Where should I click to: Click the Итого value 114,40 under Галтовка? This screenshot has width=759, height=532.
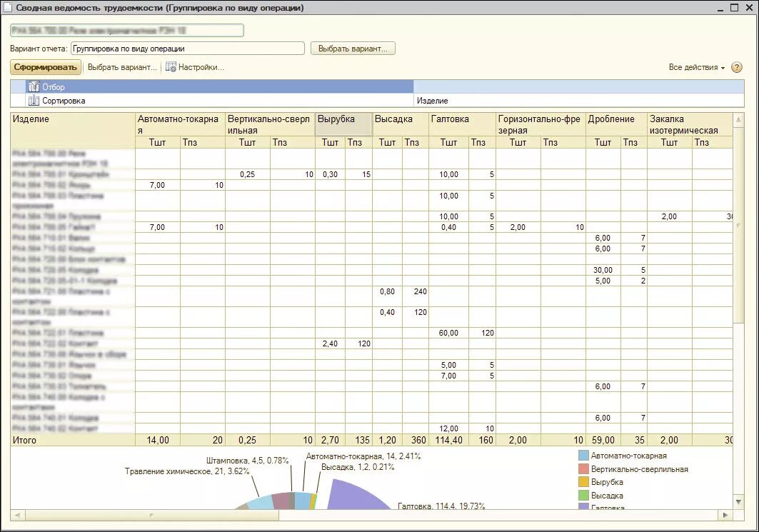[x=448, y=440]
